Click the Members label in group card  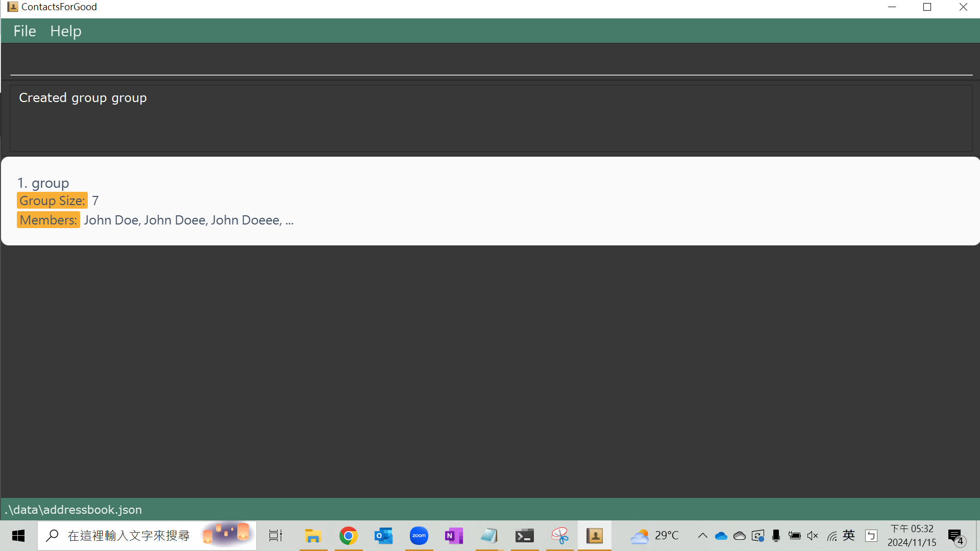point(48,220)
